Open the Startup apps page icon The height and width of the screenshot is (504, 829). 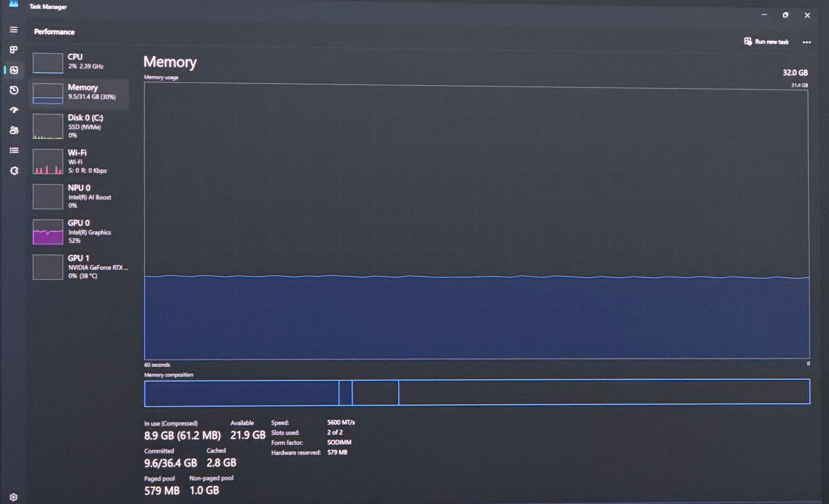(x=14, y=110)
